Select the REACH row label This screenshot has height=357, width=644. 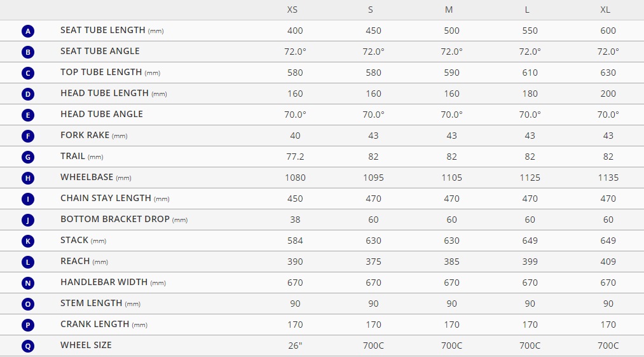84,261
